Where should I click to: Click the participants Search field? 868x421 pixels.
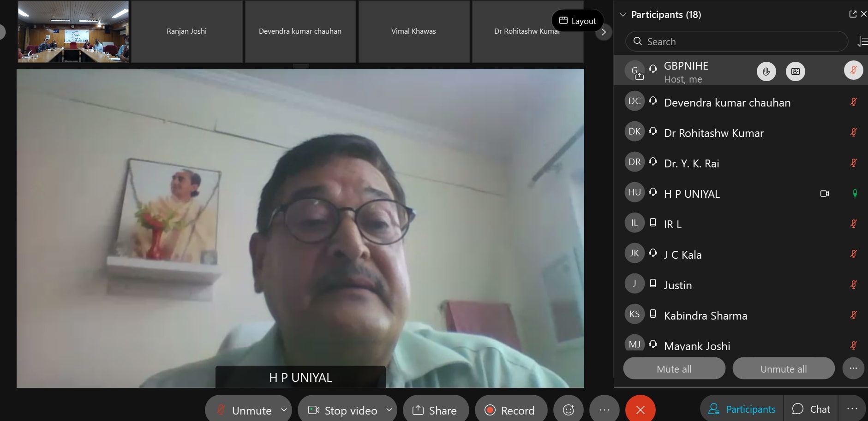[736, 42]
